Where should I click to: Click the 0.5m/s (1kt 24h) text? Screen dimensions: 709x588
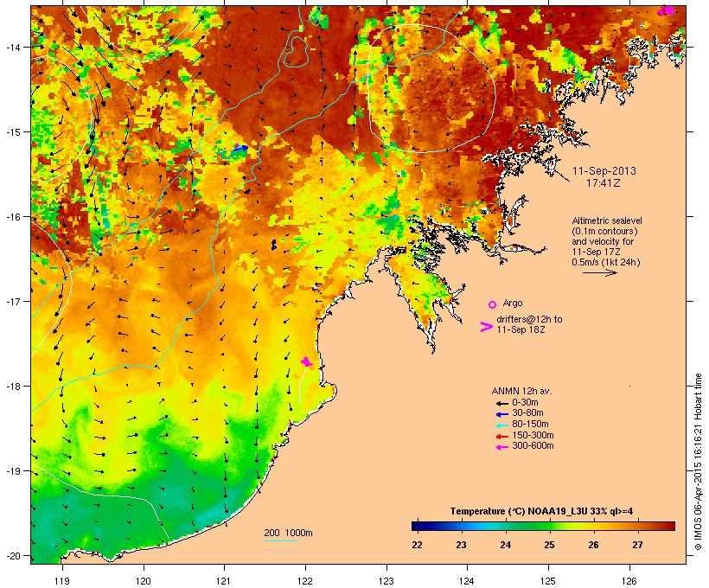(x=606, y=262)
